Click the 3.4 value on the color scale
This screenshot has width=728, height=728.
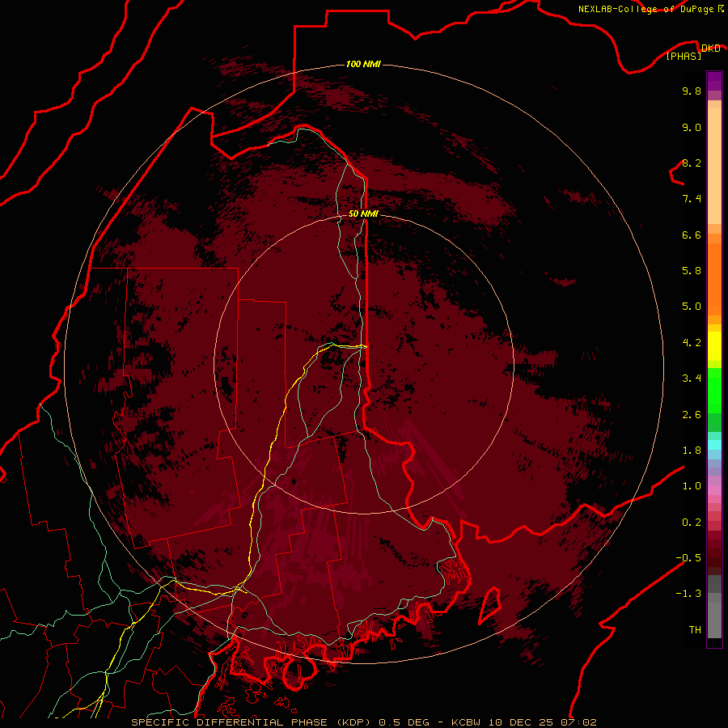click(x=692, y=379)
